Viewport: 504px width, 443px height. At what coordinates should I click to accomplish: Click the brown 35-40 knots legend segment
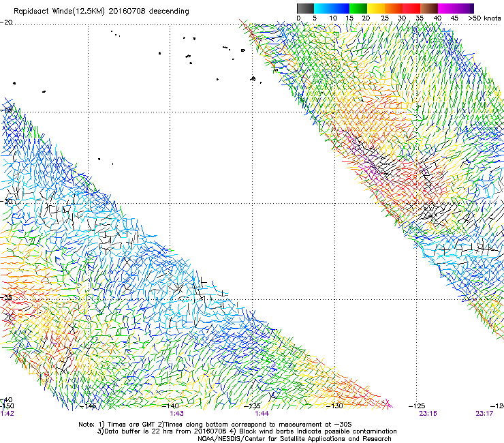coord(429,8)
